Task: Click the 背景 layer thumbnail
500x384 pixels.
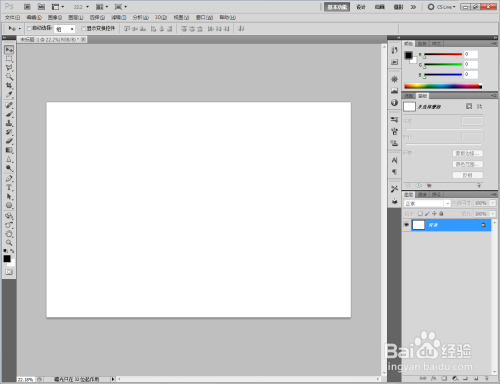Action: (x=419, y=225)
